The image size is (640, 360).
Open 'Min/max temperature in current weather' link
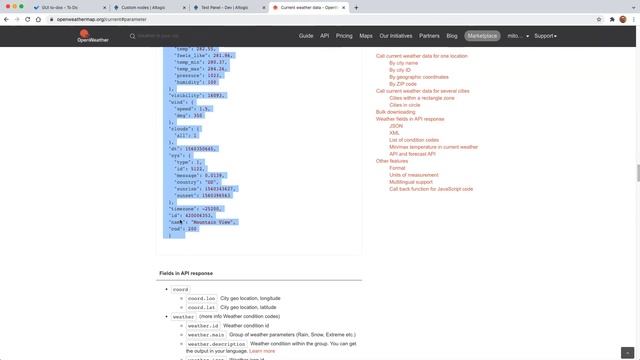[x=433, y=147]
